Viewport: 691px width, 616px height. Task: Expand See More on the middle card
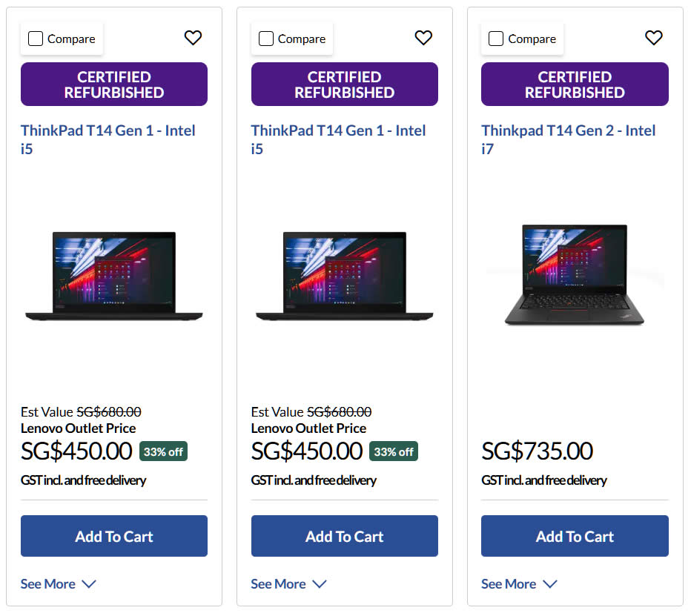(288, 584)
